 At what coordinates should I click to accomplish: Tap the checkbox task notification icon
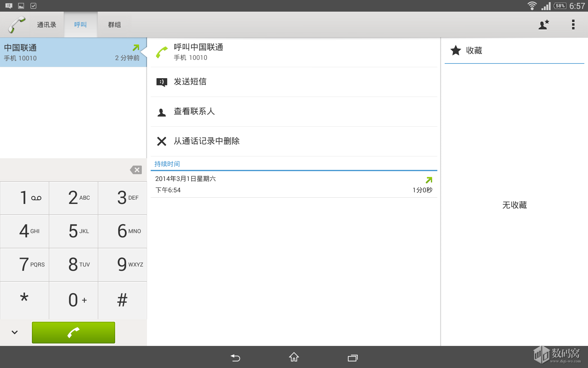pyautogui.click(x=33, y=6)
